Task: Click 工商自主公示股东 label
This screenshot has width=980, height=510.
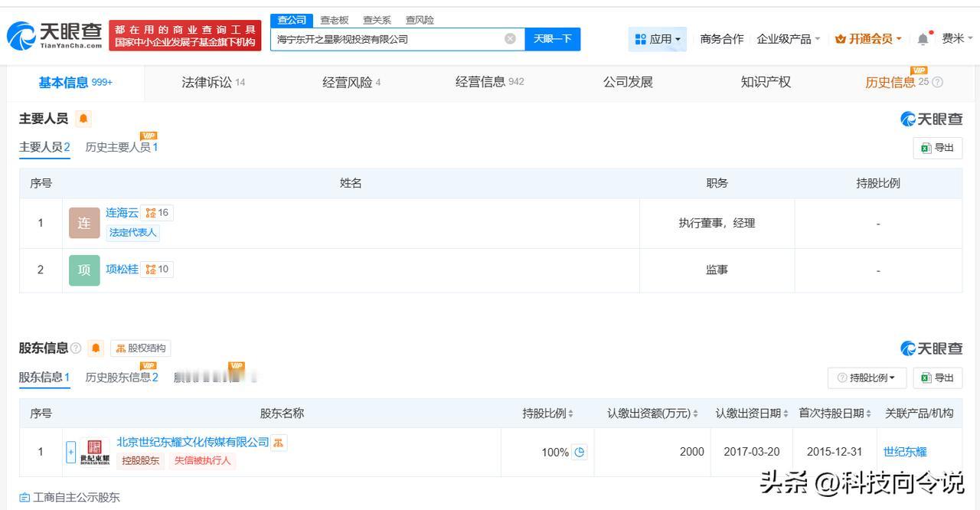Action: [x=70, y=498]
